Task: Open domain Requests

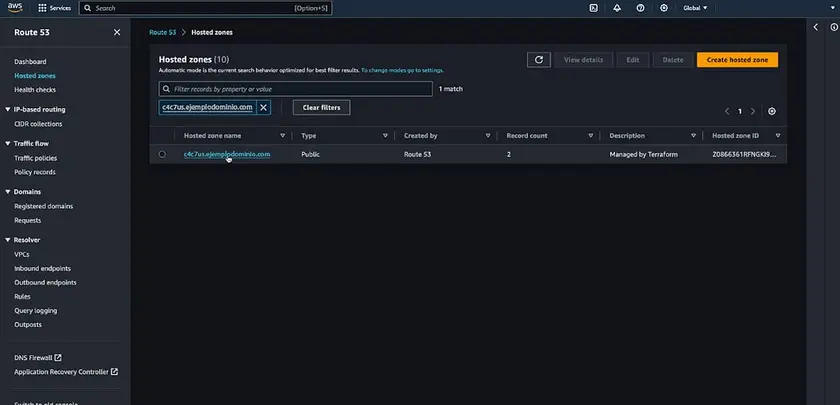Action: point(27,220)
